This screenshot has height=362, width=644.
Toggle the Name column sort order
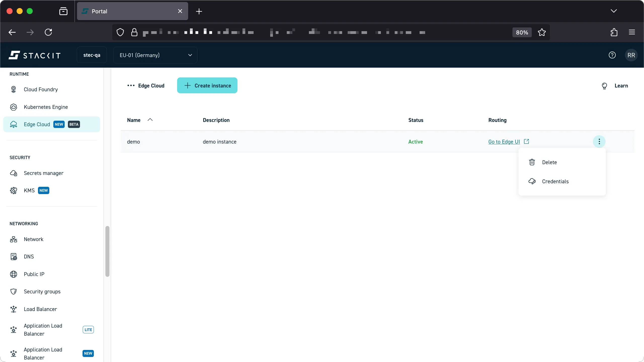click(150, 120)
